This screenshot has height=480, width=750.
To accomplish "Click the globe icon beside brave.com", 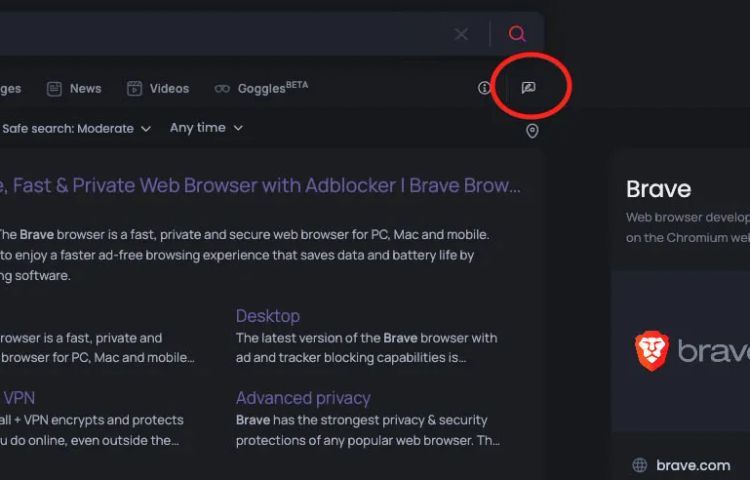I will pos(640,465).
